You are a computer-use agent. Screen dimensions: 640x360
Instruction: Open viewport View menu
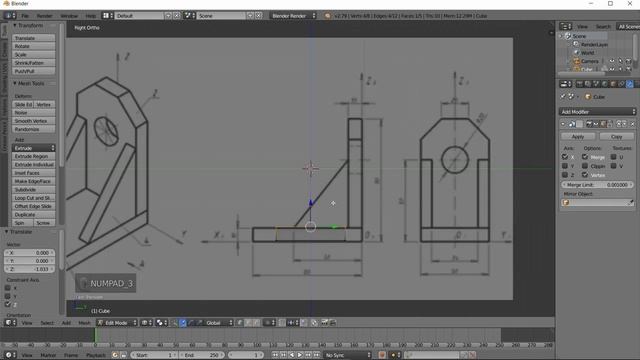coord(27,323)
